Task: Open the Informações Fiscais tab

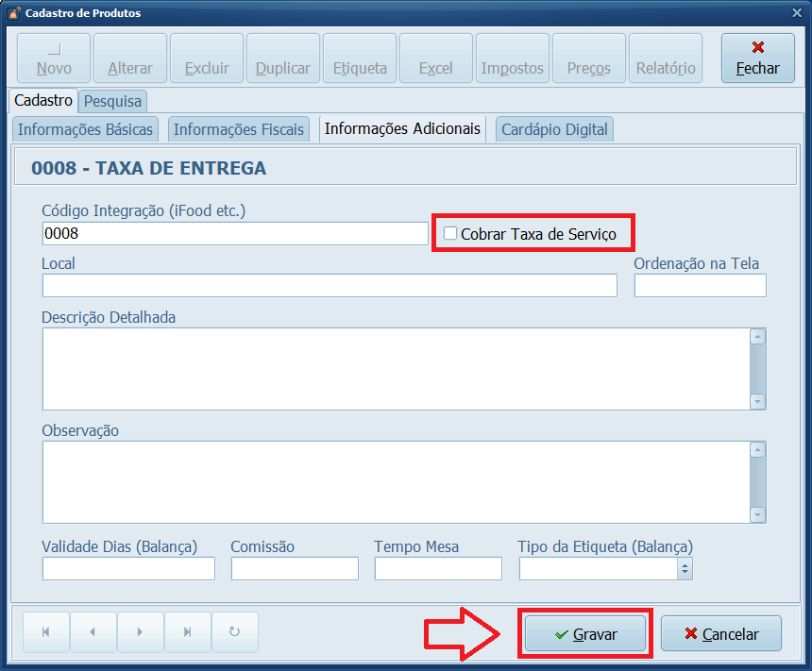Action: click(239, 129)
